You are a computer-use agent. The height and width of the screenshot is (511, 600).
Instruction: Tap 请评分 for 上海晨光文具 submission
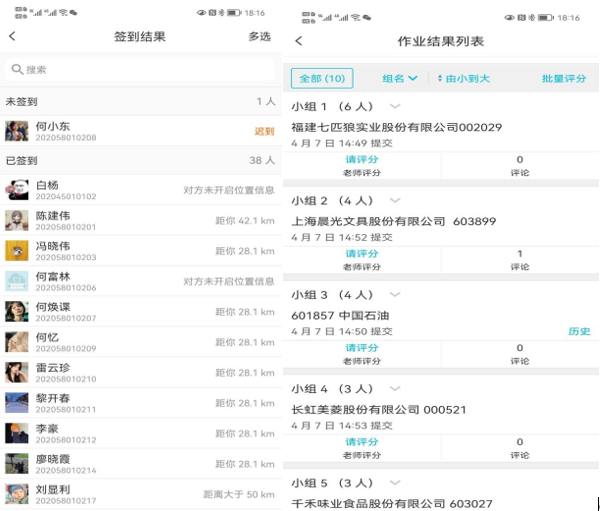[x=362, y=253]
